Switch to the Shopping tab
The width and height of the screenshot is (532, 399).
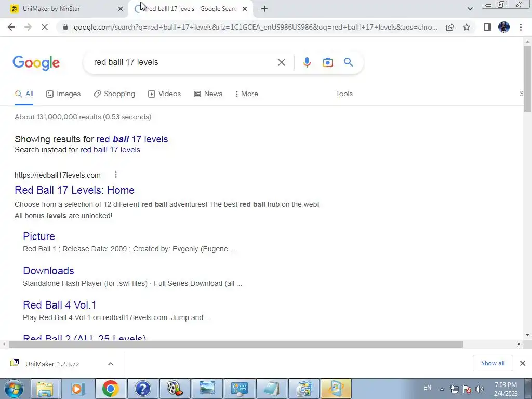pos(114,94)
